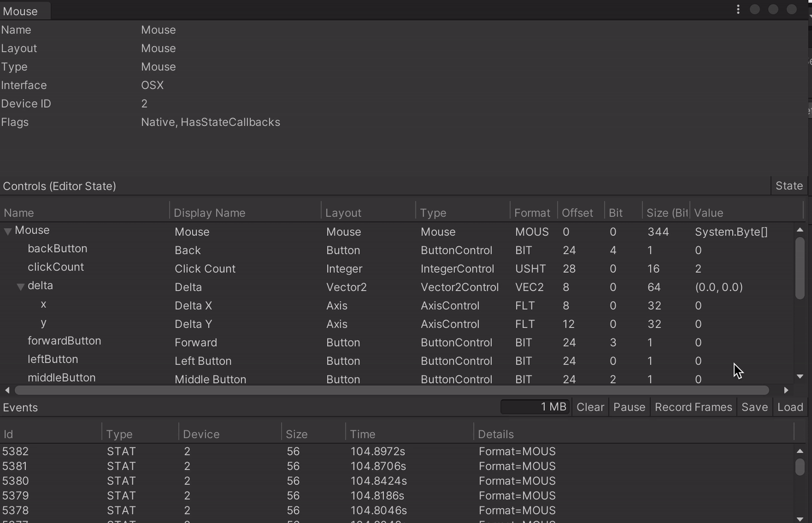Click the Controls (Editor State) header
This screenshot has width=812, height=523.
[x=59, y=186]
